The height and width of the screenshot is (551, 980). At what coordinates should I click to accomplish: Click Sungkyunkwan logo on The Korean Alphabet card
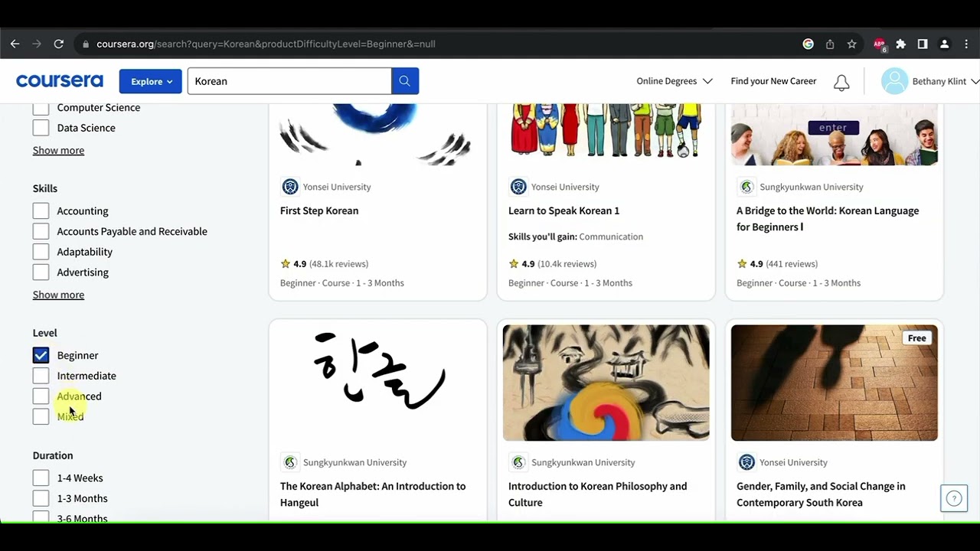pos(290,462)
